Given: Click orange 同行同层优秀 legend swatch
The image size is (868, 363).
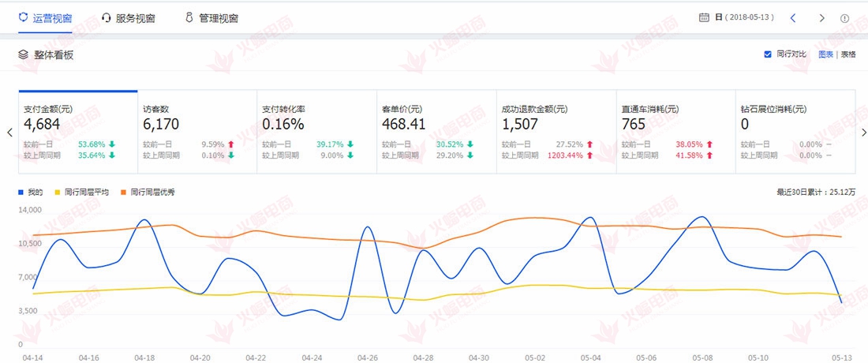Looking at the screenshot, I should [124, 193].
